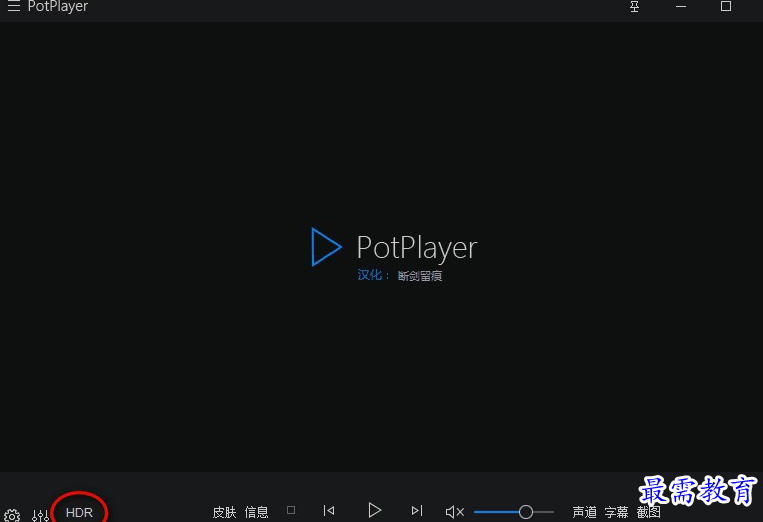Image resolution: width=763 pixels, height=522 pixels.
Task: Stop playback with the square button
Action: tap(291, 510)
